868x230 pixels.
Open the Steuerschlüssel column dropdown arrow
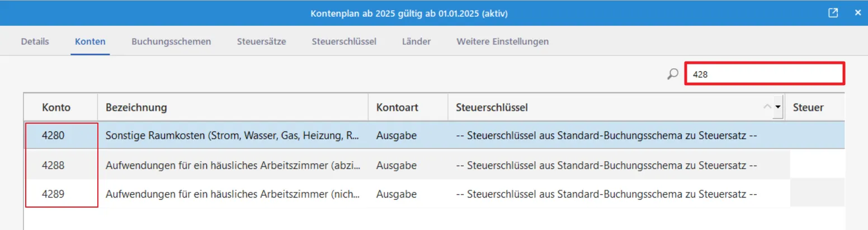click(777, 107)
